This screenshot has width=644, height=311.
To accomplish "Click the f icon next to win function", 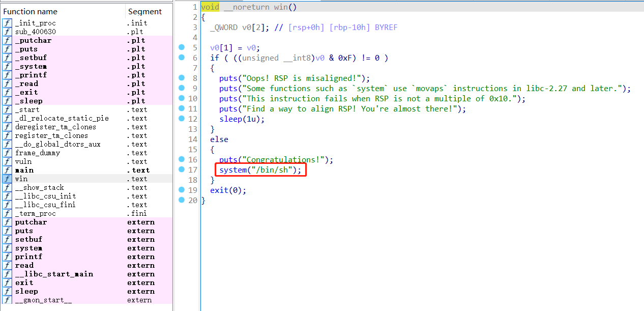I will [x=7, y=179].
